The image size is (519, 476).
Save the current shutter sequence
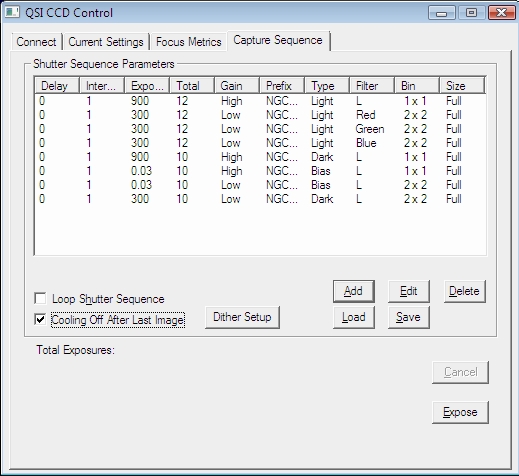point(409,317)
